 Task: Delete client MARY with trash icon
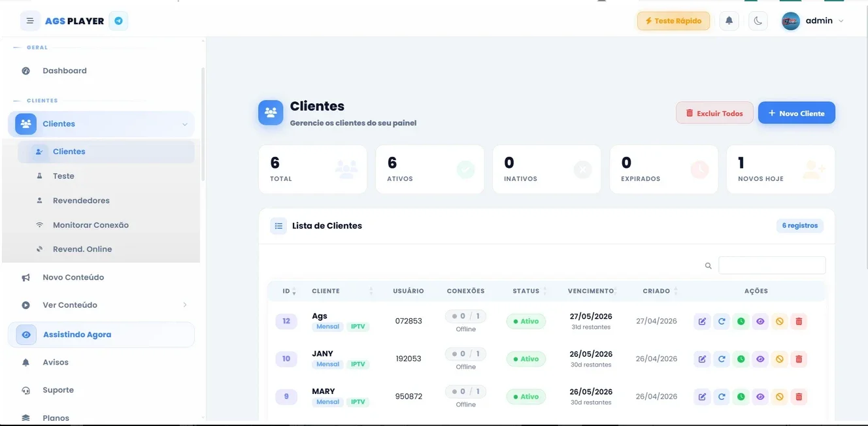click(799, 397)
